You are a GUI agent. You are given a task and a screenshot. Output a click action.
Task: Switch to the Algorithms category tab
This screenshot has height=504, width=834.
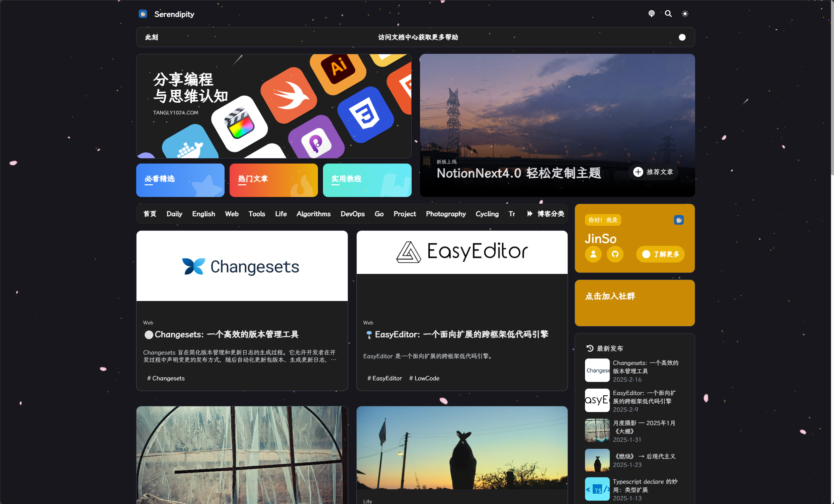pos(314,214)
